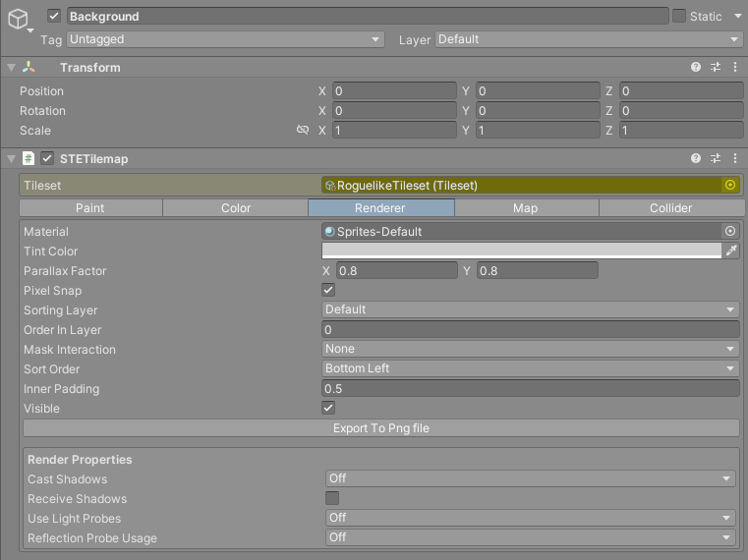Open Transform component help icon
748x560 pixels.
(x=696, y=67)
